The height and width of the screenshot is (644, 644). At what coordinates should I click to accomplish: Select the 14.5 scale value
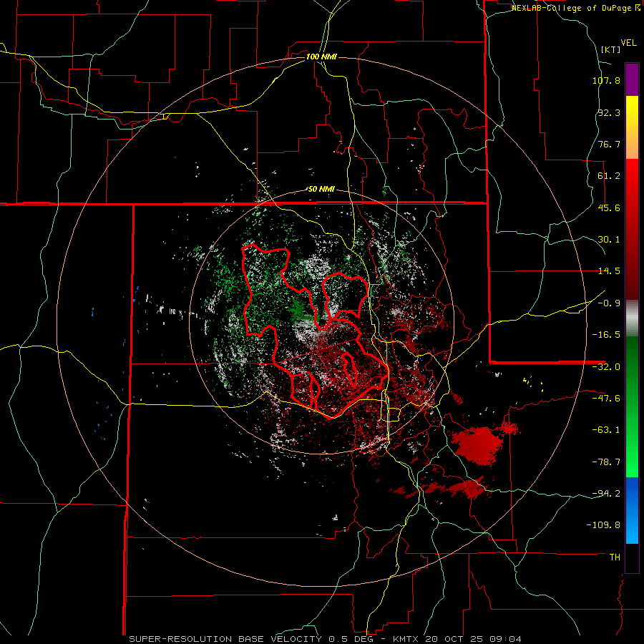click(609, 271)
